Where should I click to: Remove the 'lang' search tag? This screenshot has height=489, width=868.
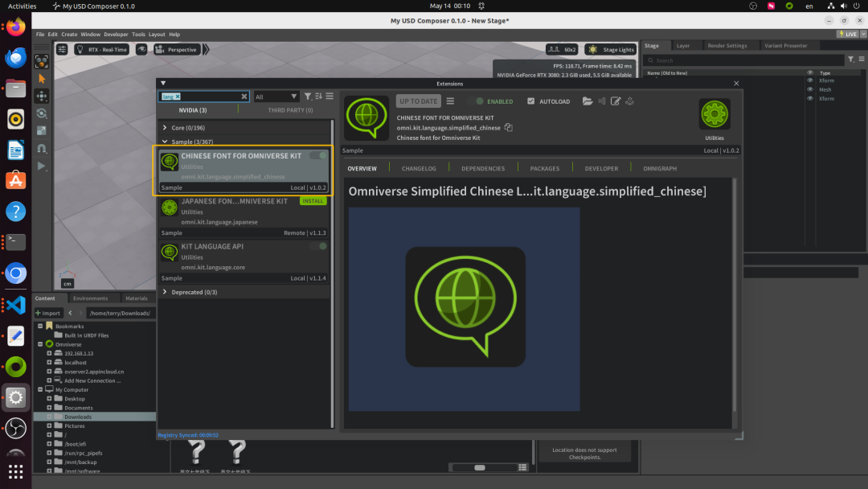[178, 97]
